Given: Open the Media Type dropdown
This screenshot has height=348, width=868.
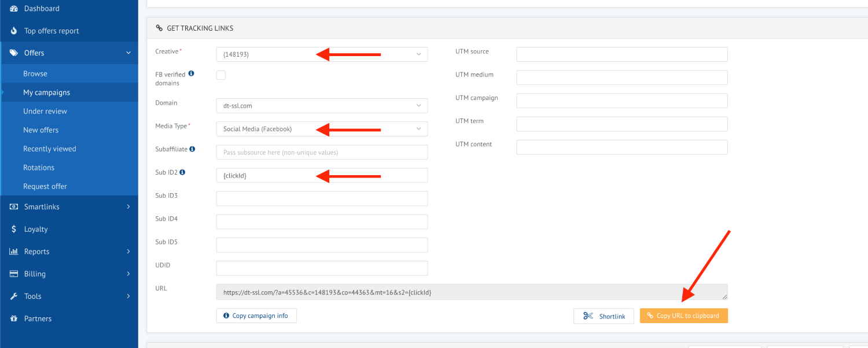Looking at the screenshot, I should [322, 129].
